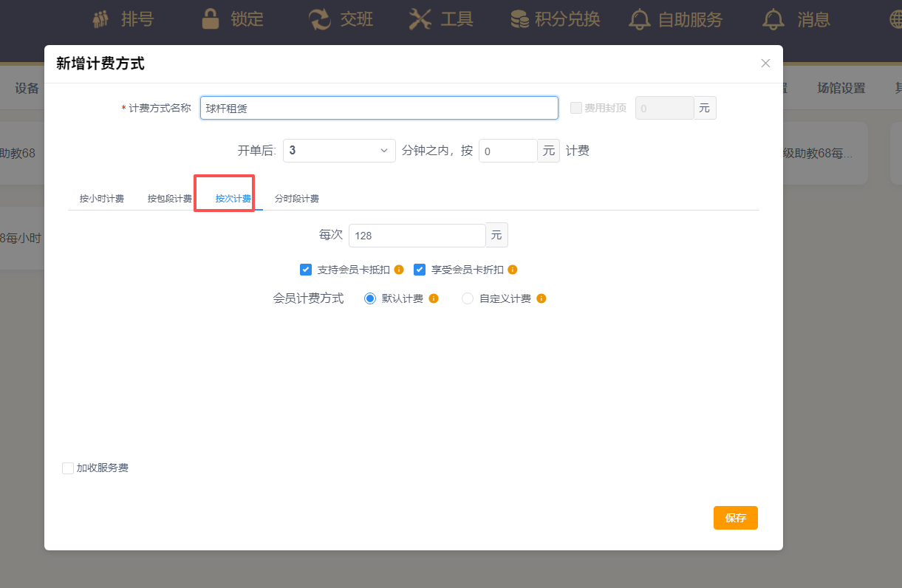Open the 工具 wrench icon
This screenshot has height=588, width=902.
(420, 20)
